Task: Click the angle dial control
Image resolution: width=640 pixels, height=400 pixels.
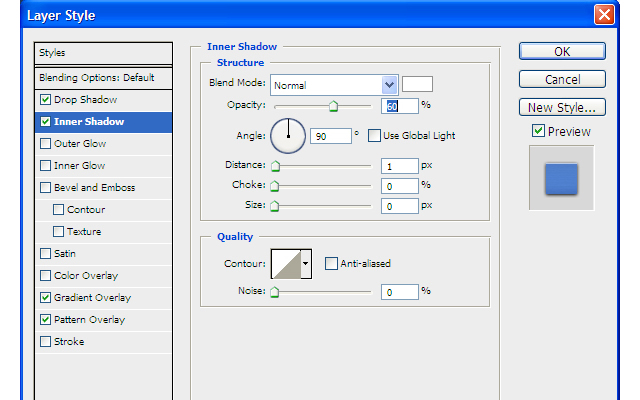Action: [x=288, y=134]
